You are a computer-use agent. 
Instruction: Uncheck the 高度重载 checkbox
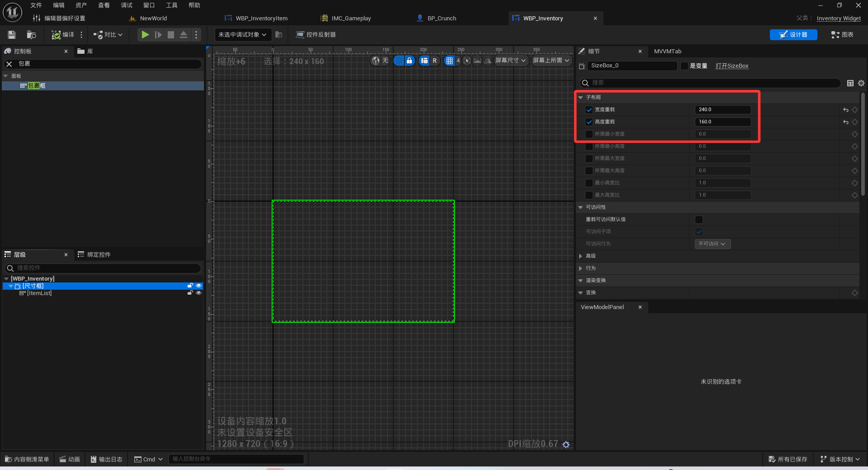(x=589, y=122)
